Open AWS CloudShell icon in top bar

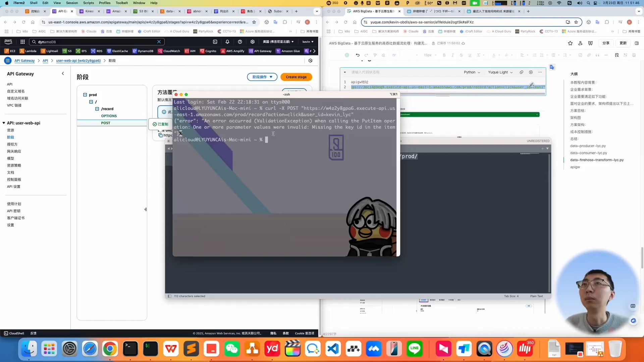215,42
